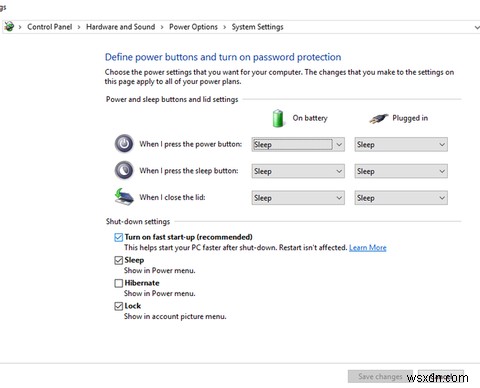Image resolution: width=480 pixels, height=388 pixels.
Task: Toggle Lock checkbox
Action: tap(118, 306)
